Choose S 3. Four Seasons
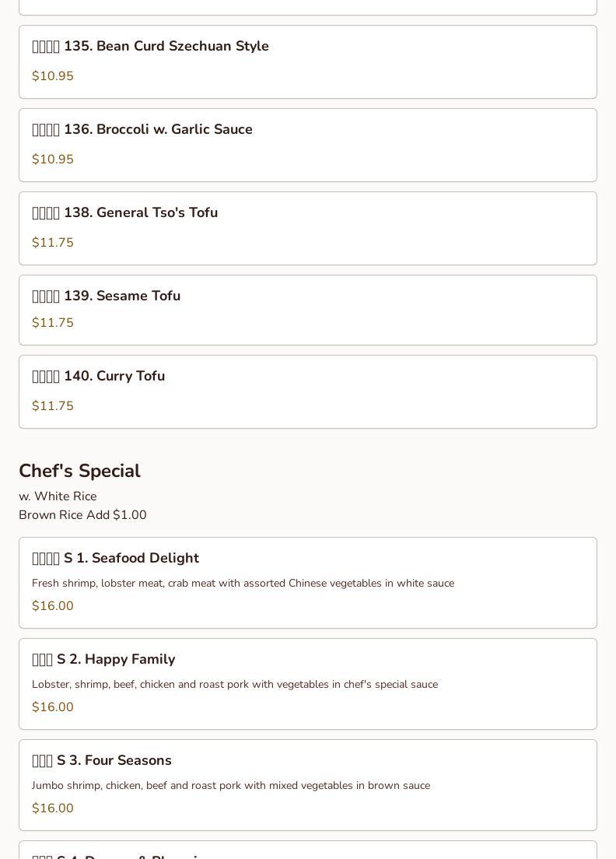The image size is (616, 859). [308, 785]
